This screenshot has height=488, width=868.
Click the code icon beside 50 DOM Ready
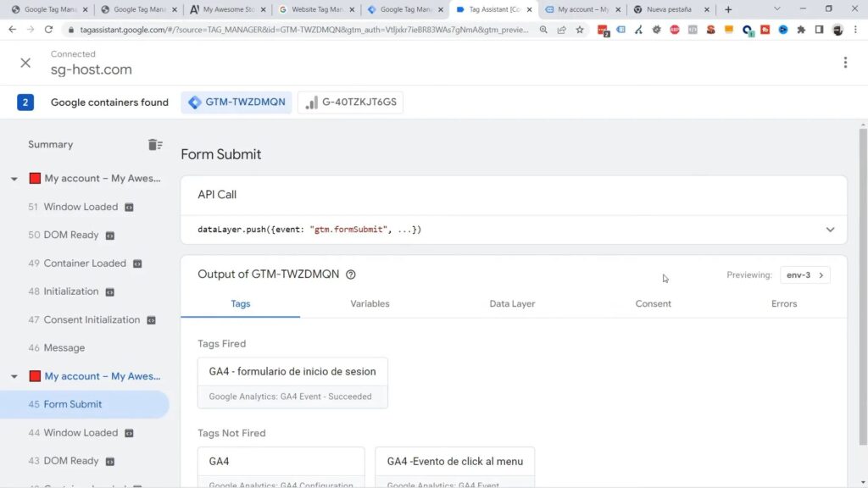[110, 236]
